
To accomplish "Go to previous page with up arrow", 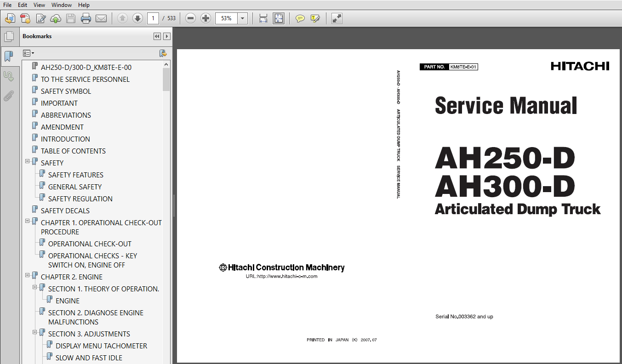I will tap(122, 18).
